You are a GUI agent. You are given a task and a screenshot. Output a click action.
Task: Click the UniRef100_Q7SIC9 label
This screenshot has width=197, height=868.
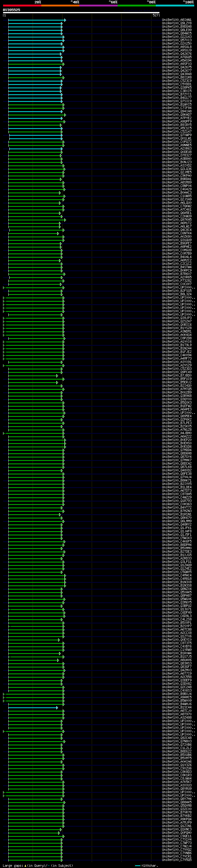click(176, 101)
